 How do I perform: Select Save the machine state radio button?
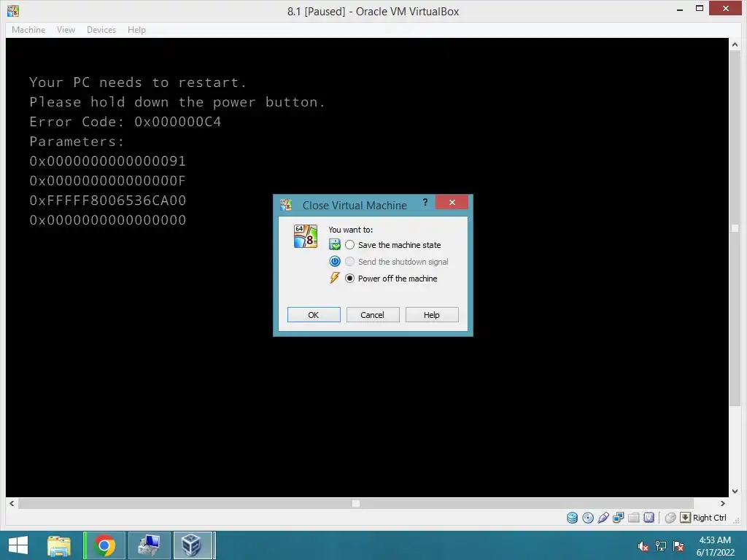coord(349,245)
